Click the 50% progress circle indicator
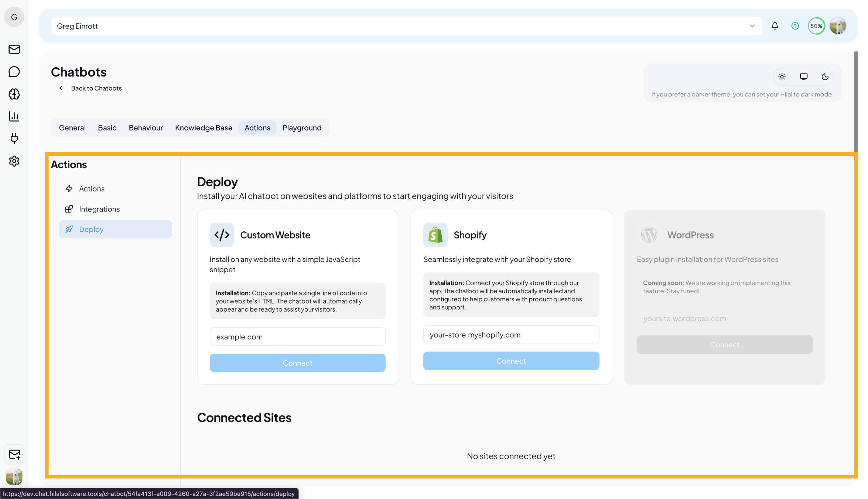The height and width of the screenshot is (499, 868). [x=816, y=26]
